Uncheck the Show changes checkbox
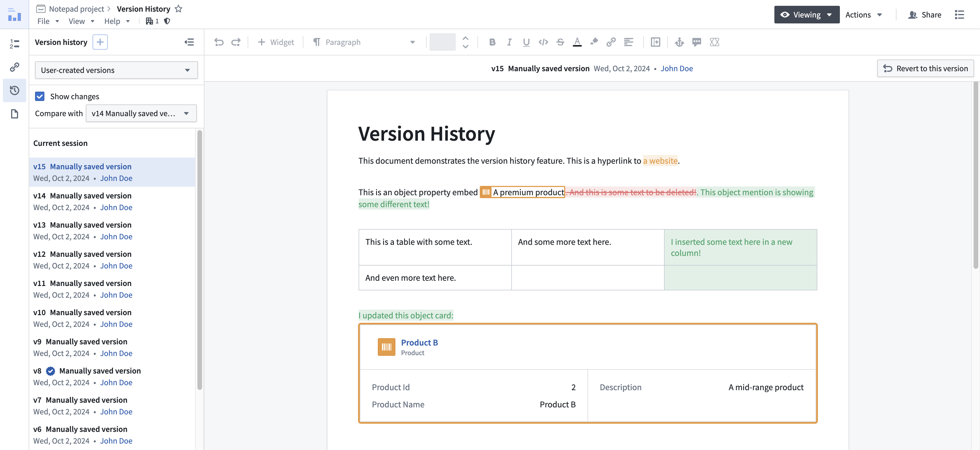The width and height of the screenshot is (980, 450). [39, 96]
